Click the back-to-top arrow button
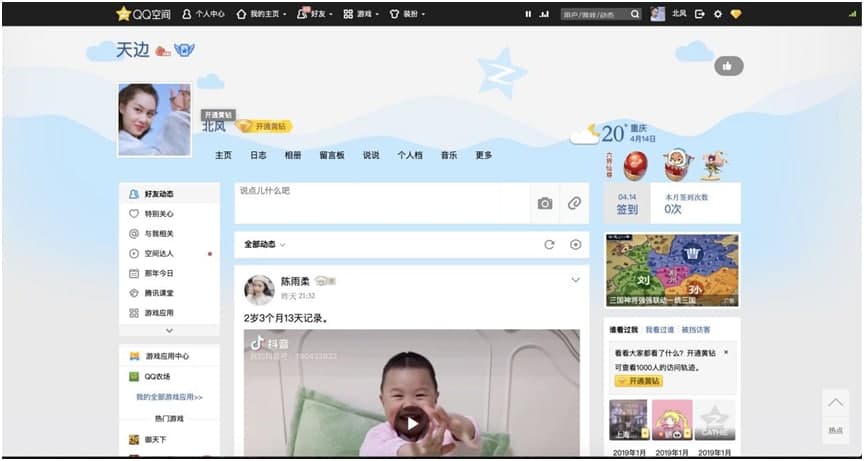This screenshot has width=864, height=461. (835, 403)
